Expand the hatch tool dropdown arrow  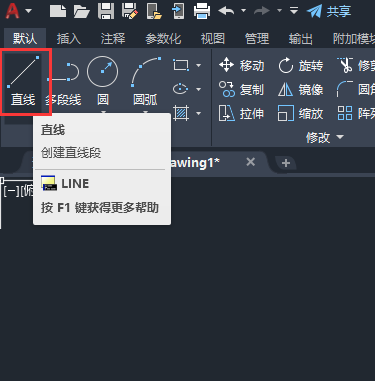pyautogui.click(x=198, y=113)
